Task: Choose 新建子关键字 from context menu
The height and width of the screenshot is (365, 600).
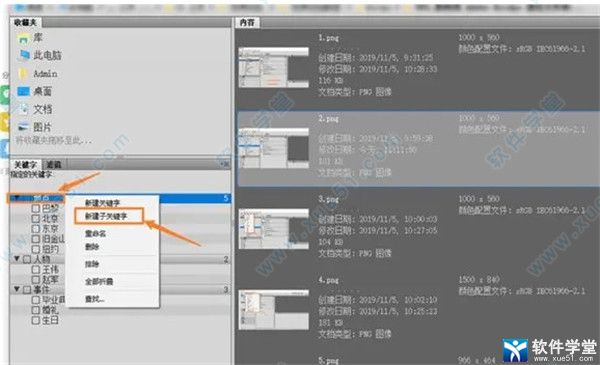Action: pyautogui.click(x=106, y=216)
